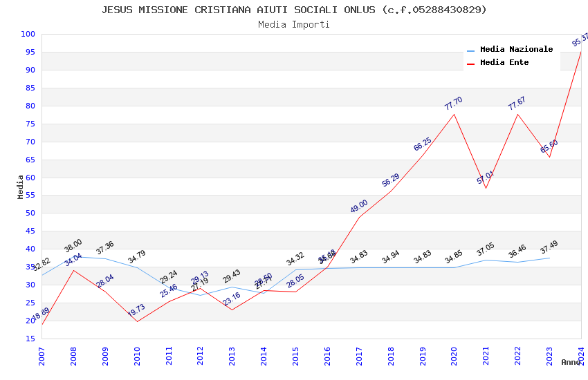Click the 75 y-axis tick label
Screen dimensions: 588x380
click(30, 124)
